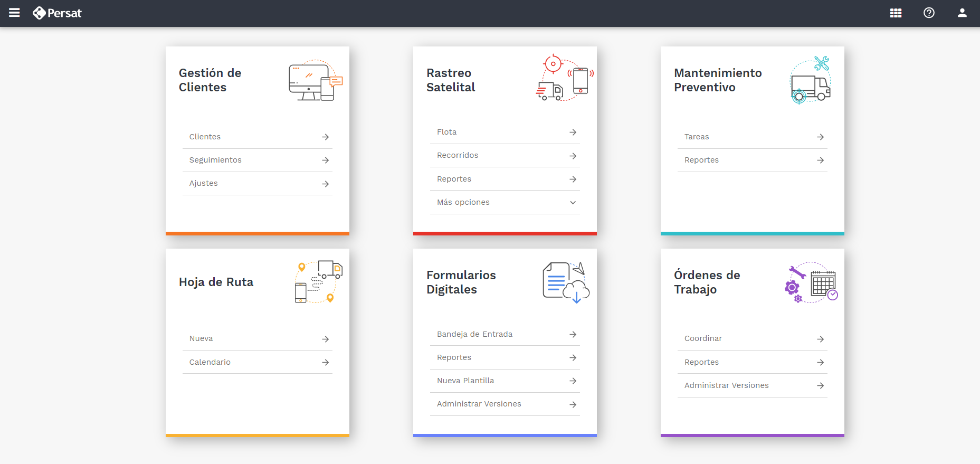Open Calendario in Hoja de Ruta
980x464 pixels.
pyautogui.click(x=258, y=362)
